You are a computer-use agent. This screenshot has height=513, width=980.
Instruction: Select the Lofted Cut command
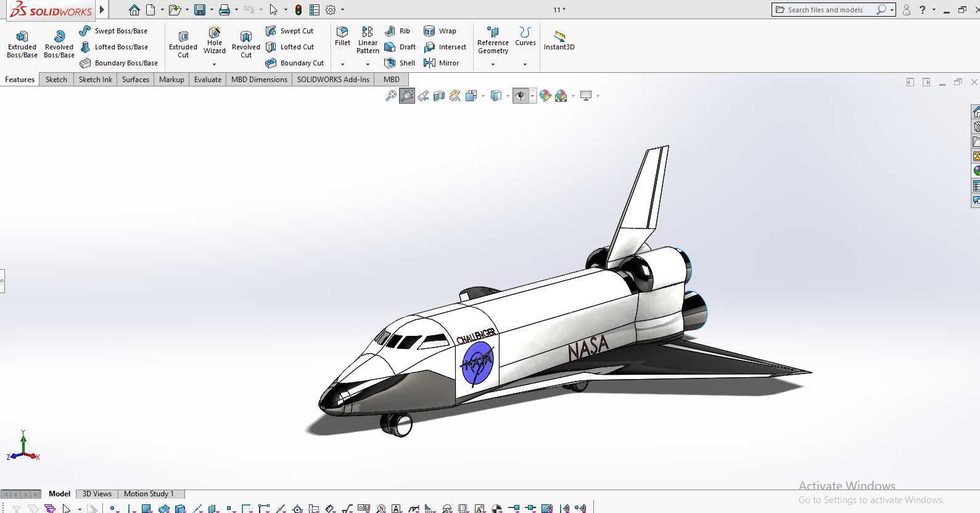[x=289, y=47]
